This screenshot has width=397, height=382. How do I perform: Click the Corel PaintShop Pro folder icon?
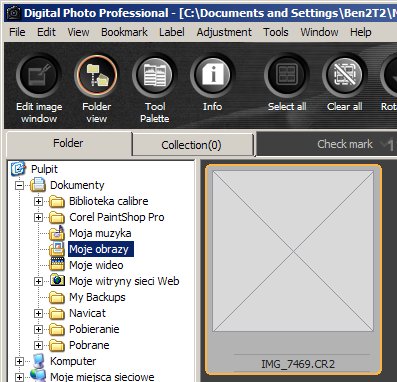[57, 217]
